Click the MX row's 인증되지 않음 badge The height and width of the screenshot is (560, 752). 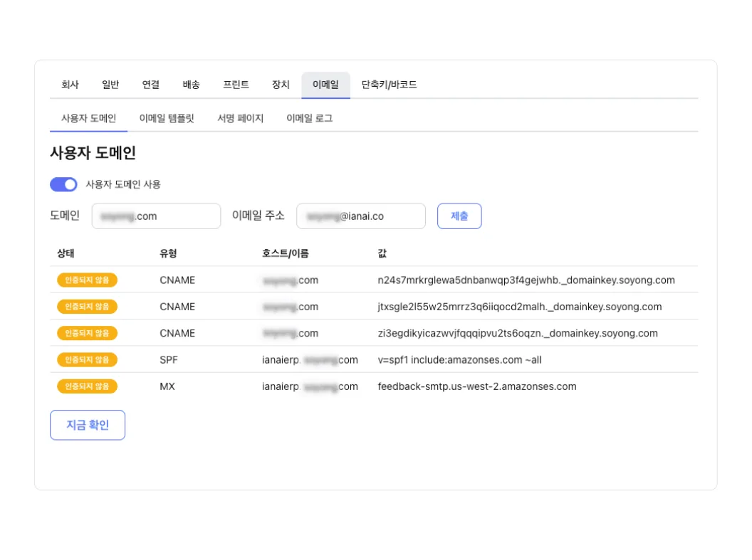point(86,386)
